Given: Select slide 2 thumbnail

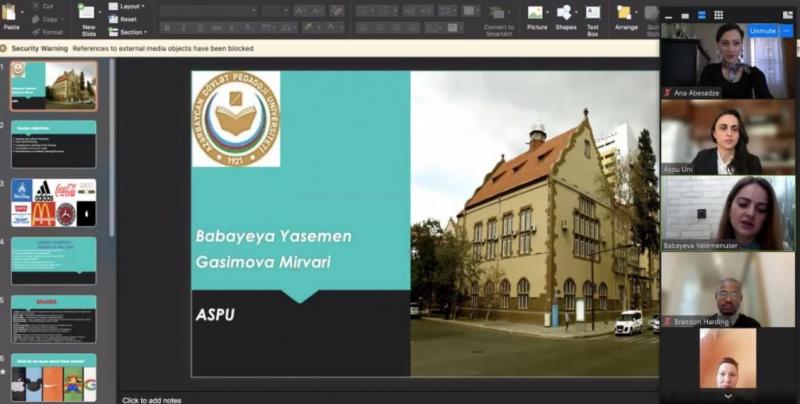Looking at the screenshot, I should pyautogui.click(x=54, y=144).
